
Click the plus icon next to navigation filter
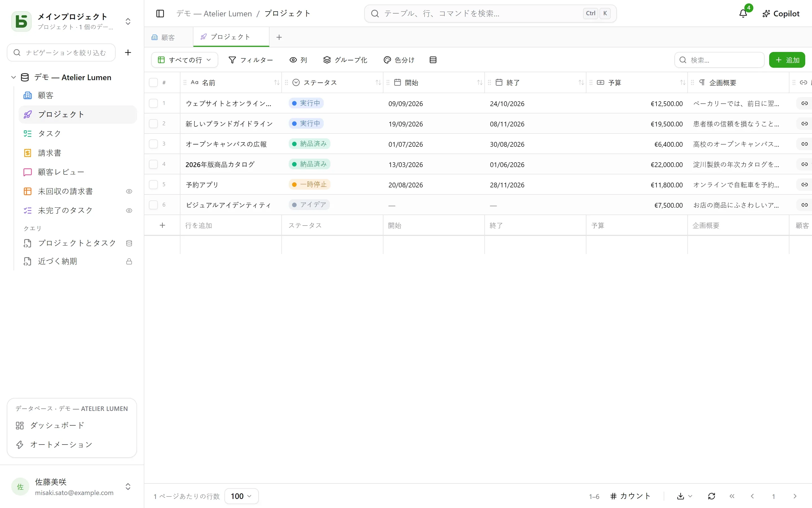[x=128, y=52]
